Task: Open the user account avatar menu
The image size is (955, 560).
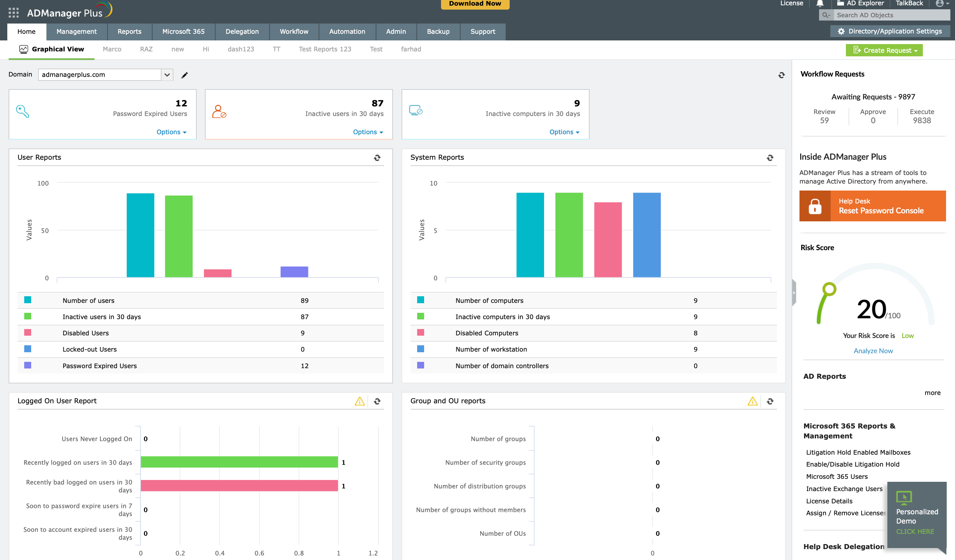Action: [x=942, y=4]
